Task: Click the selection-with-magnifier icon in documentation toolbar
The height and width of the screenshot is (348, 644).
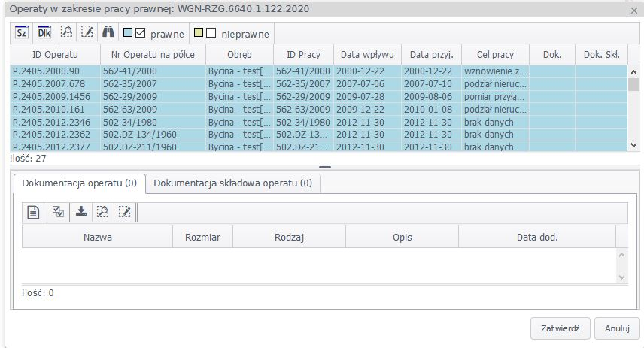Action: tap(103, 213)
